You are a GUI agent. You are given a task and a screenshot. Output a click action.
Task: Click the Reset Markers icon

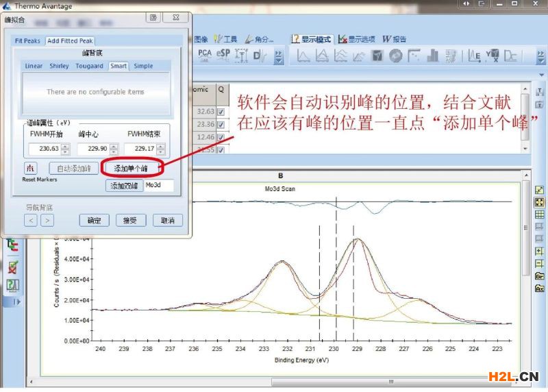click(x=29, y=168)
